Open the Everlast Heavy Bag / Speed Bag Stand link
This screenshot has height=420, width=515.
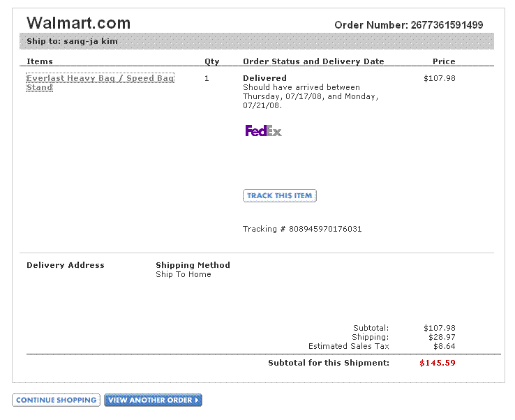[100, 82]
